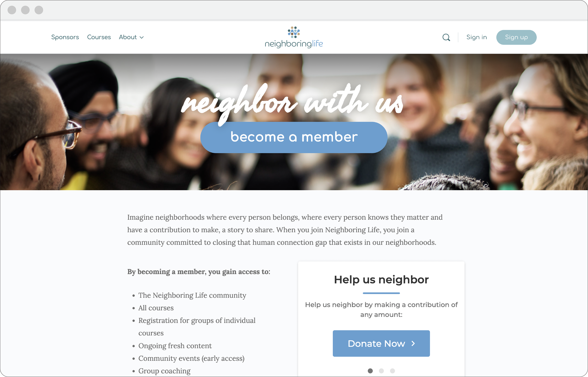Click the neighboringlife wordmark text

[294, 44]
